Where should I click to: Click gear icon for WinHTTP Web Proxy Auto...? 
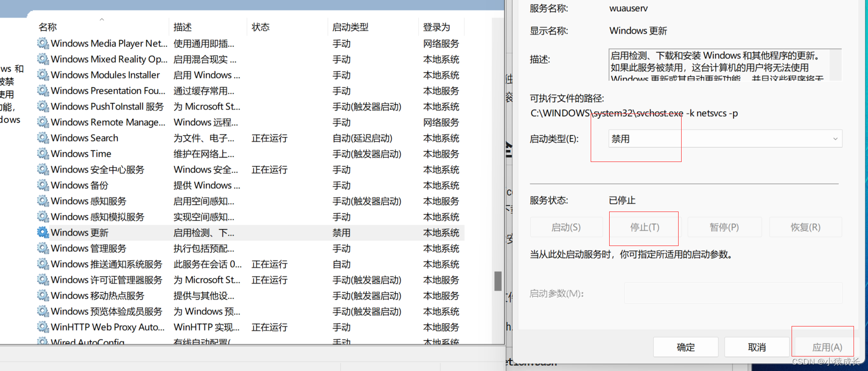click(x=43, y=327)
